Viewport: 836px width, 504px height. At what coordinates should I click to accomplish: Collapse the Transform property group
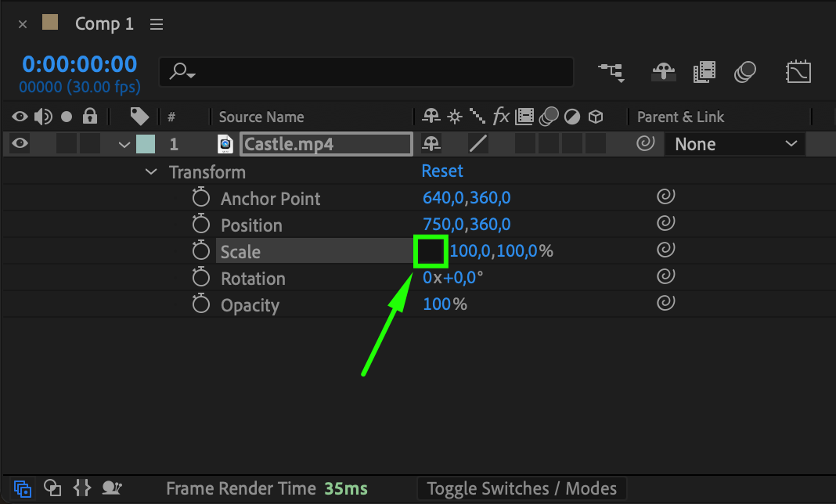tap(151, 172)
